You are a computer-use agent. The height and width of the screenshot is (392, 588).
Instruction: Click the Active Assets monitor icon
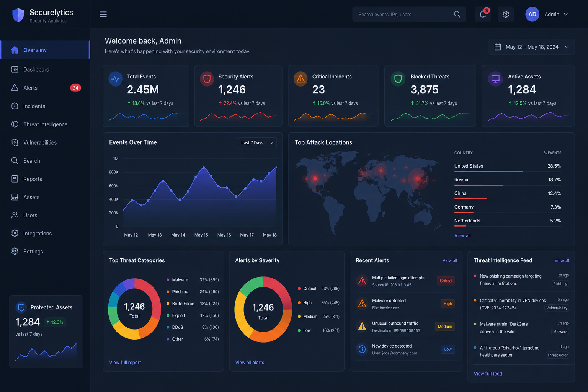pos(495,79)
